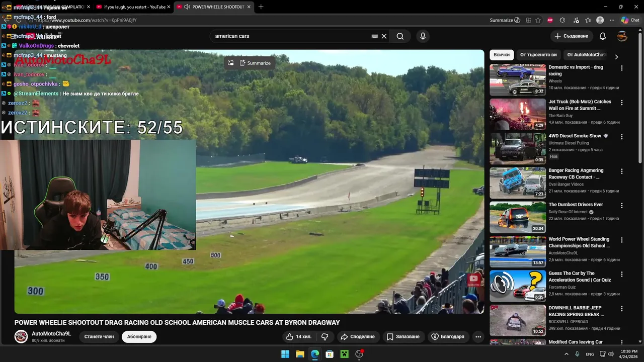Click the Абониране subscribe button
The height and width of the screenshot is (362, 644).
click(139, 336)
